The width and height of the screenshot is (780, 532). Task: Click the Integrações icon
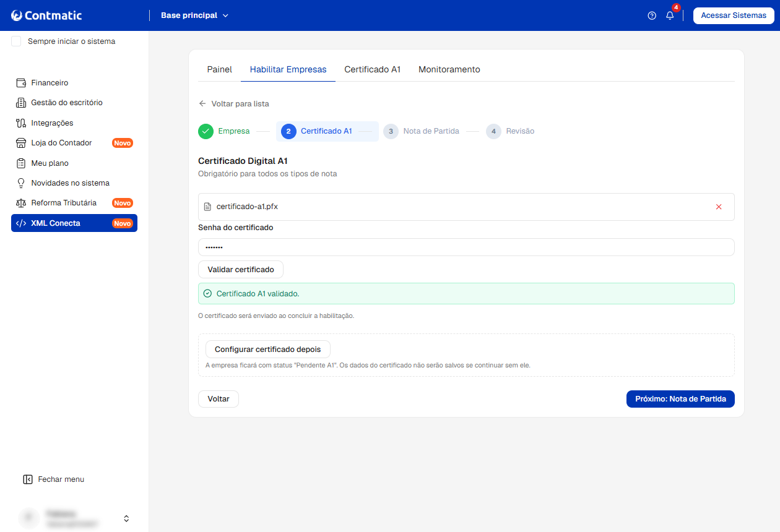click(x=21, y=123)
